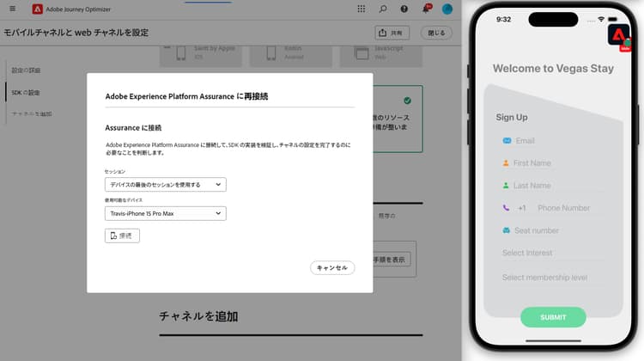Tap the First Name field on phone

552,163
